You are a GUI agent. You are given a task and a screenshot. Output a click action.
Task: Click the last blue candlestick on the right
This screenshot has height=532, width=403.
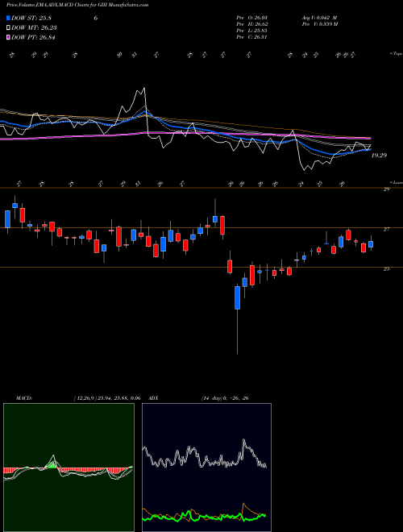[x=371, y=244]
